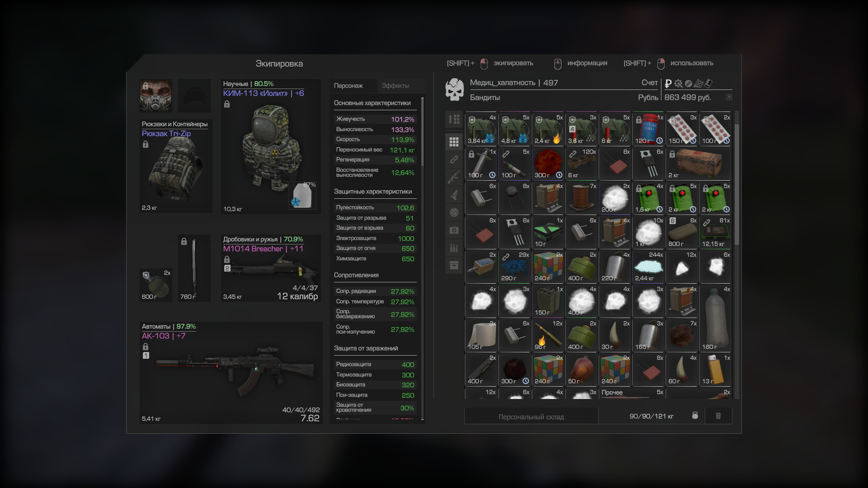Image resolution: width=868 pixels, height=488 pixels.
Task: Select the 29x blue moss item
Action: click(515, 266)
